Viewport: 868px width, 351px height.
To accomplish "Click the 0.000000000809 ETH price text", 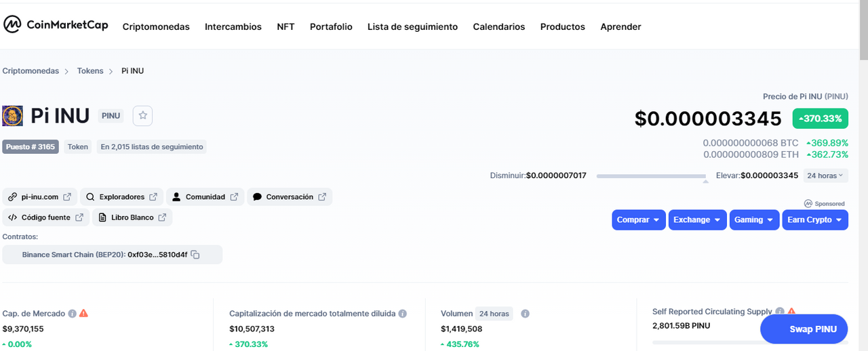I will pos(751,154).
